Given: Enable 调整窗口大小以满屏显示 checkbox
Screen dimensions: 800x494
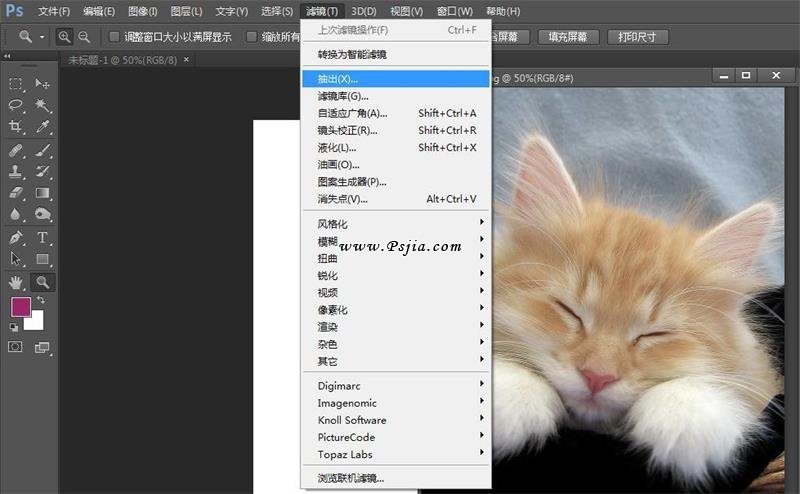Looking at the screenshot, I should coord(114,36).
